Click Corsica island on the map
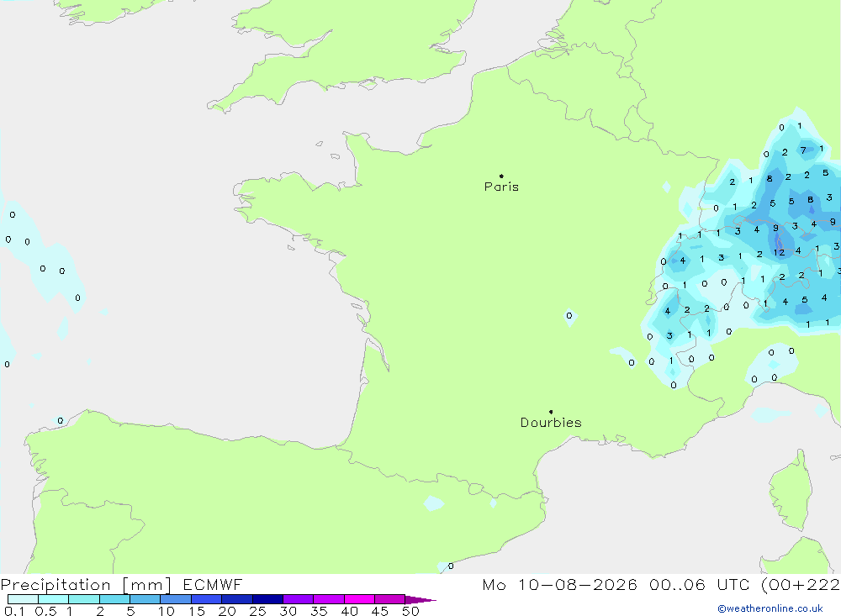 [791, 492]
